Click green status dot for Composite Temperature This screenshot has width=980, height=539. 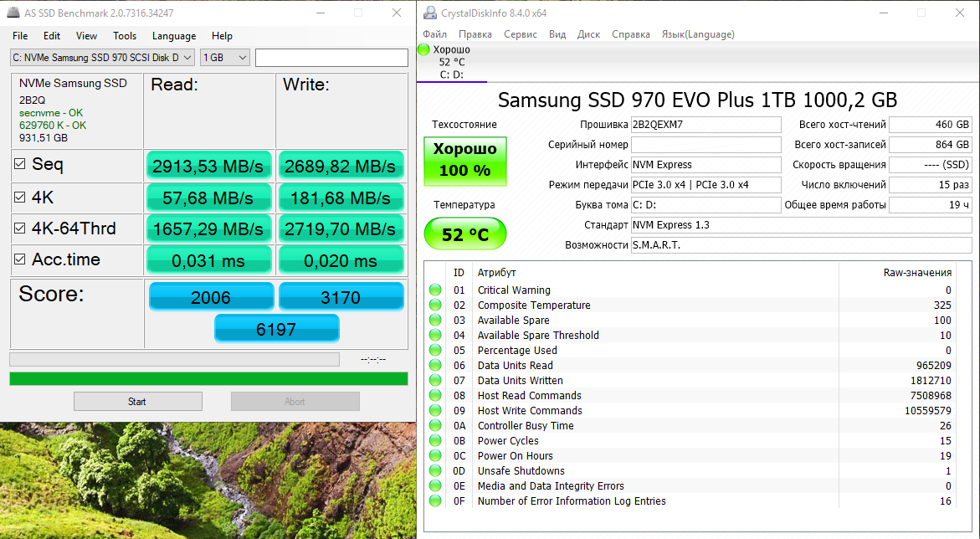[x=435, y=305]
